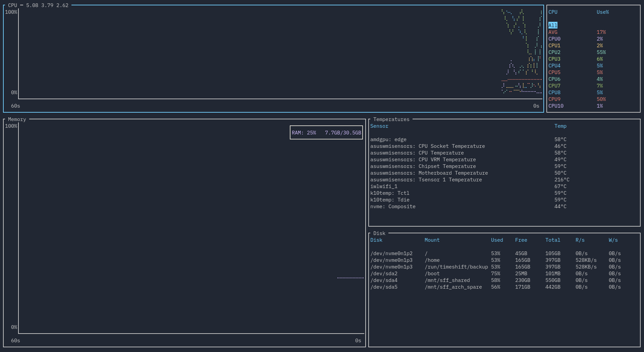Screen dimensions: 644x352
Task: Click the Mount column header in Disk
Action: [x=432, y=240]
